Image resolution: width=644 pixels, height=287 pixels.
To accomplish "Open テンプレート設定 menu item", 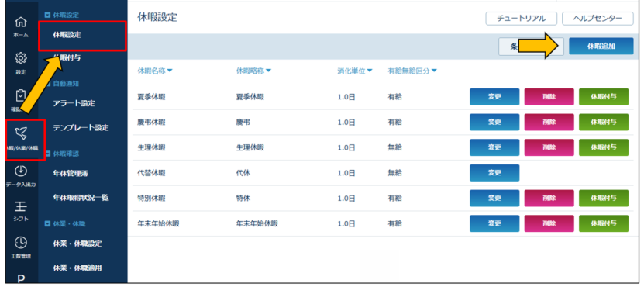I will click(x=81, y=128).
